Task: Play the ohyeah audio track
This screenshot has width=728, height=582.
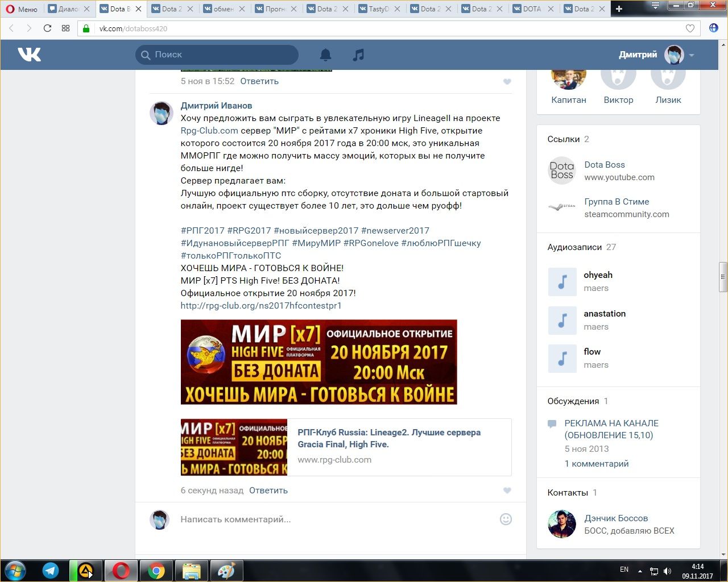Action: tap(562, 281)
